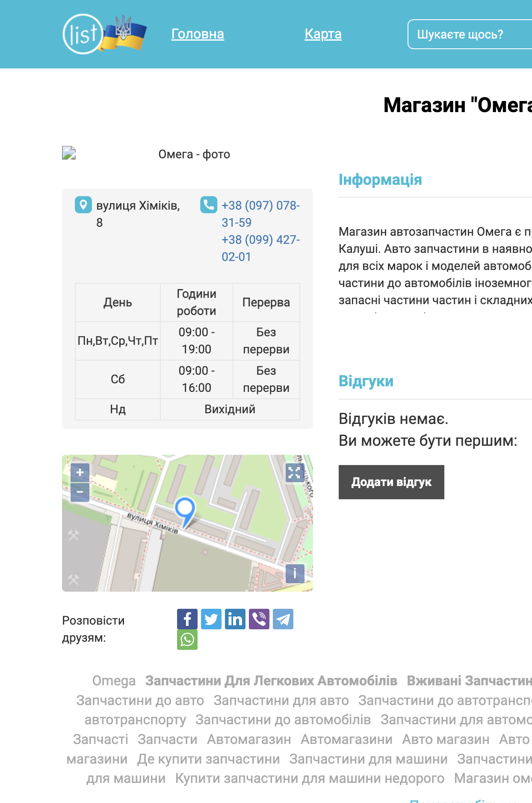This screenshot has height=803, width=532.
Task: Open tag Запчастини для авто
Action: pyautogui.click(x=281, y=700)
